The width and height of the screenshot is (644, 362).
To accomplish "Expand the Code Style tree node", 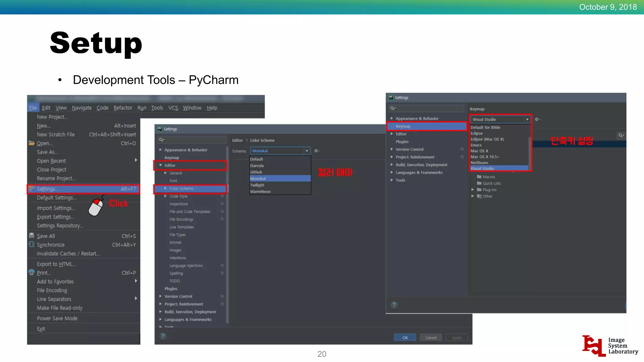I will tap(165, 196).
